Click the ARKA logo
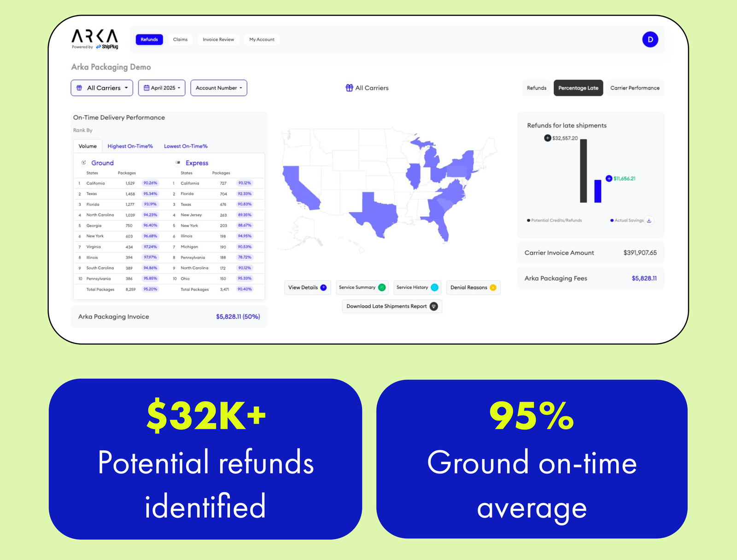Screen dimensions: 737x560 point(95,39)
